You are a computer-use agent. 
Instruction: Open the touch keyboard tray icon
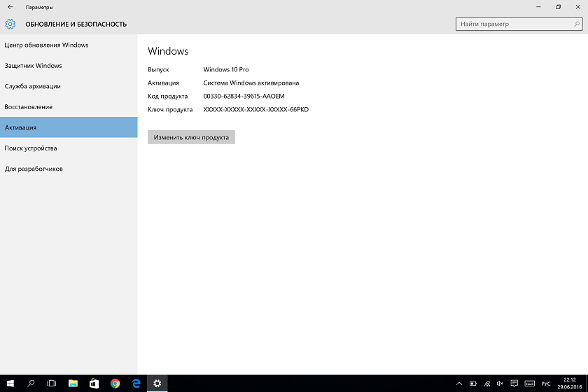pos(529,384)
